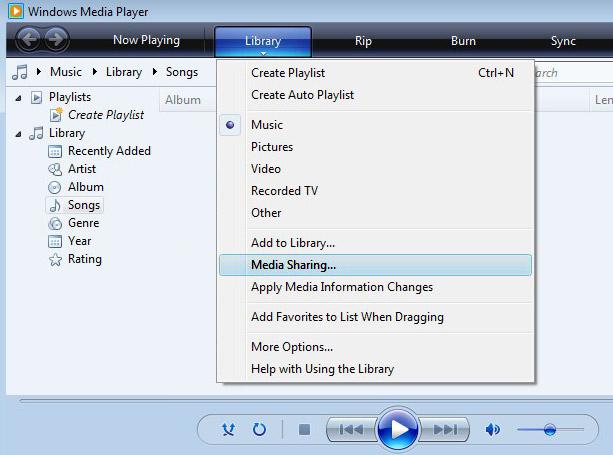Click Music in the breadcrumb path
Viewport: 613px width, 455px height.
pos(66,72)
